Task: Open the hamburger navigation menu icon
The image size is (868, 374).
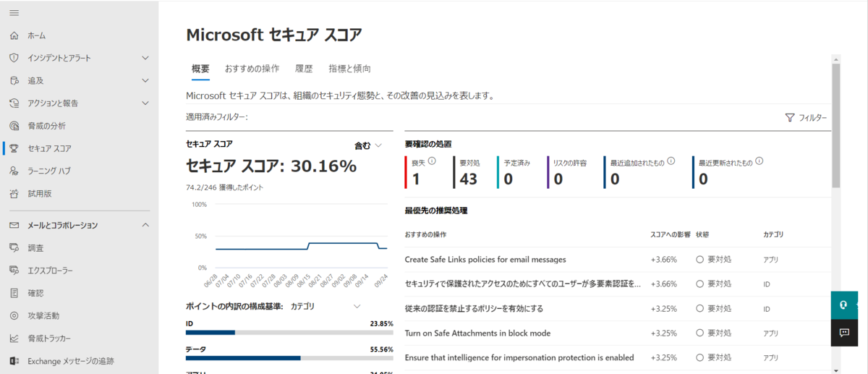Action: point(14,12)
